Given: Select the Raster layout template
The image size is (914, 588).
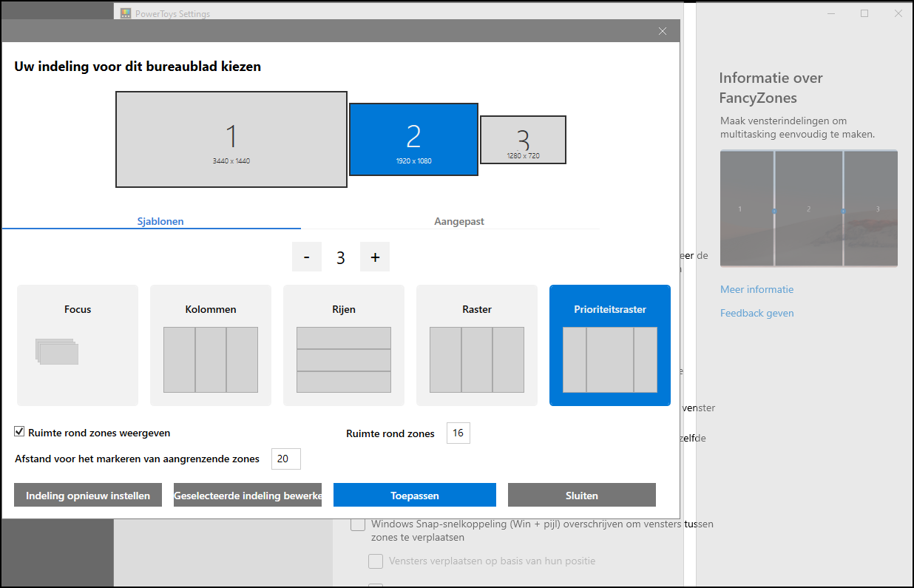Looking at the screenshot, I should [x=477, y=345].
